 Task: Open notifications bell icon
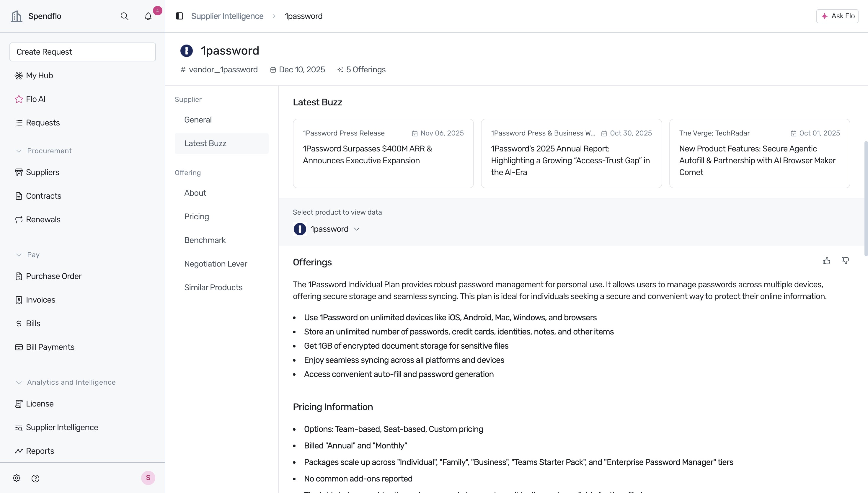(148, 16)
